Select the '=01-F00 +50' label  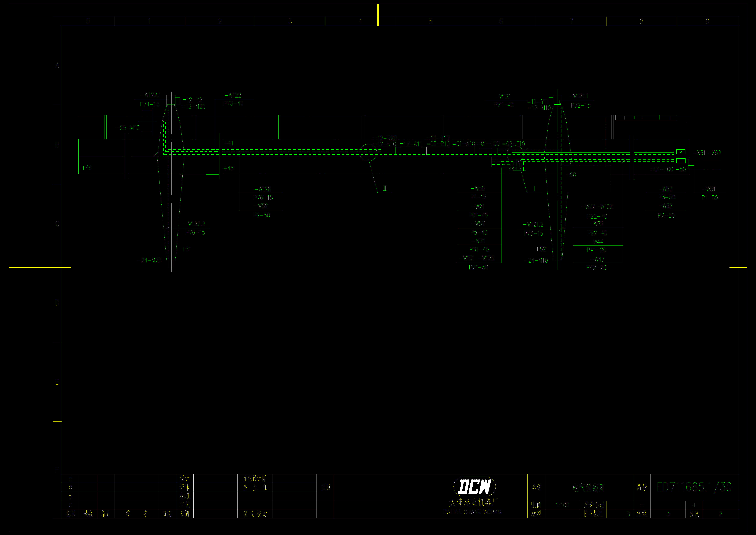(x=668, y=169)
